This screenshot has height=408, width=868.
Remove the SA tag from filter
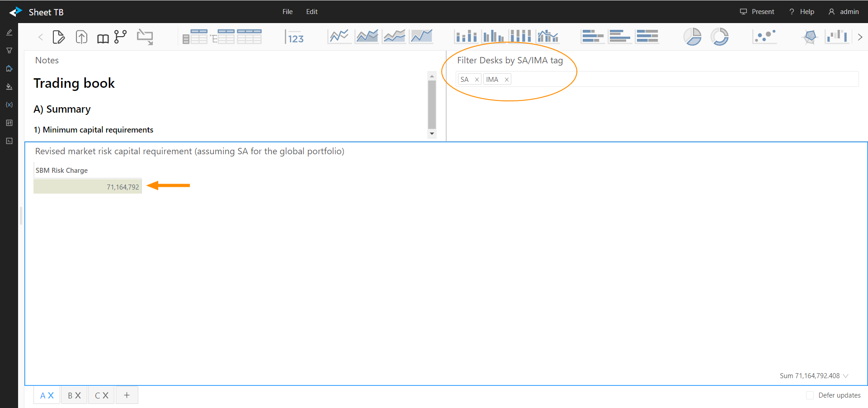pyautogui.click(x=476, y=80)
